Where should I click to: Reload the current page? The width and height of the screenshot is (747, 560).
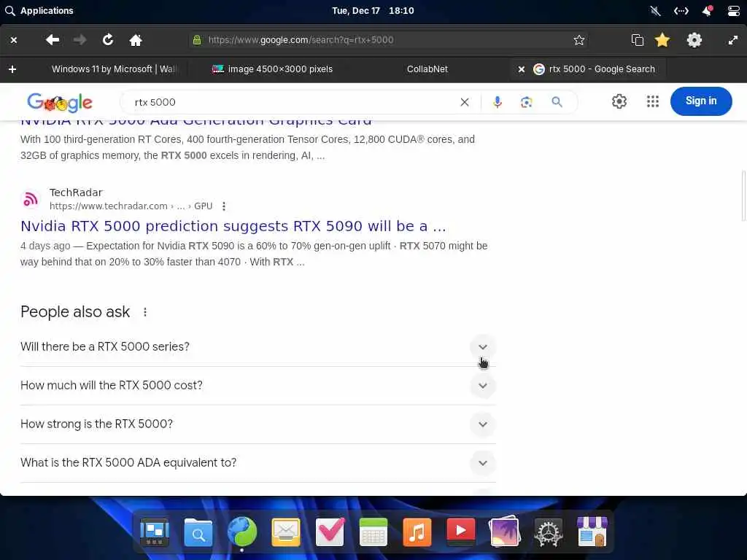coord(108,40)
